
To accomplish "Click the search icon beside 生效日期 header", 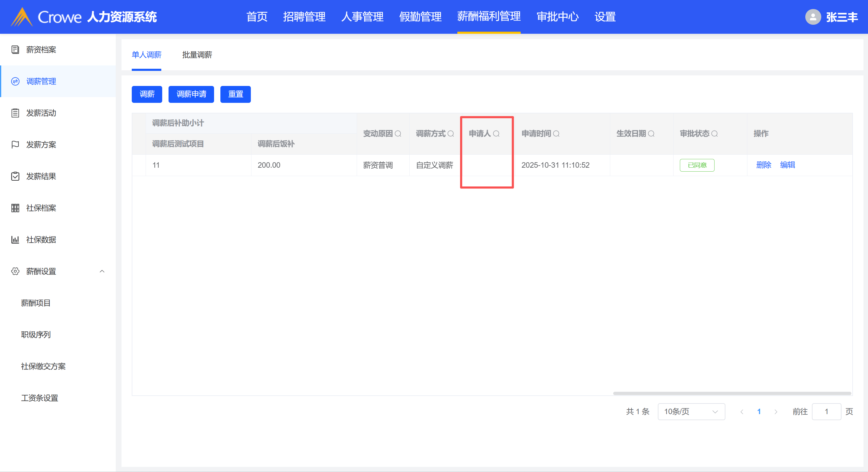I will coord(651,134).
